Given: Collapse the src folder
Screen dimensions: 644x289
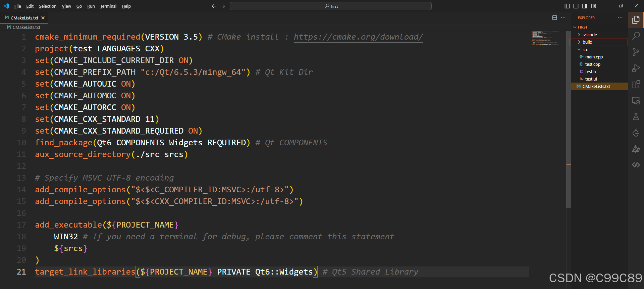Looking at the screenshot, I should coord(599,49).
